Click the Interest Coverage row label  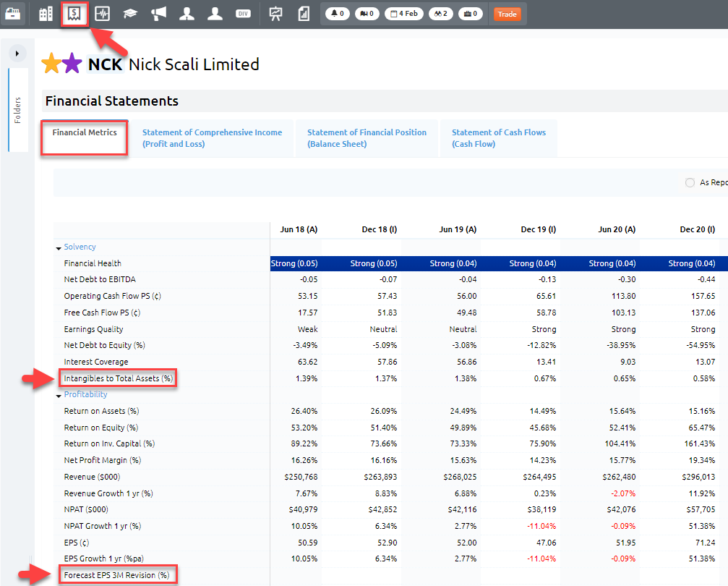click(96, 362)
